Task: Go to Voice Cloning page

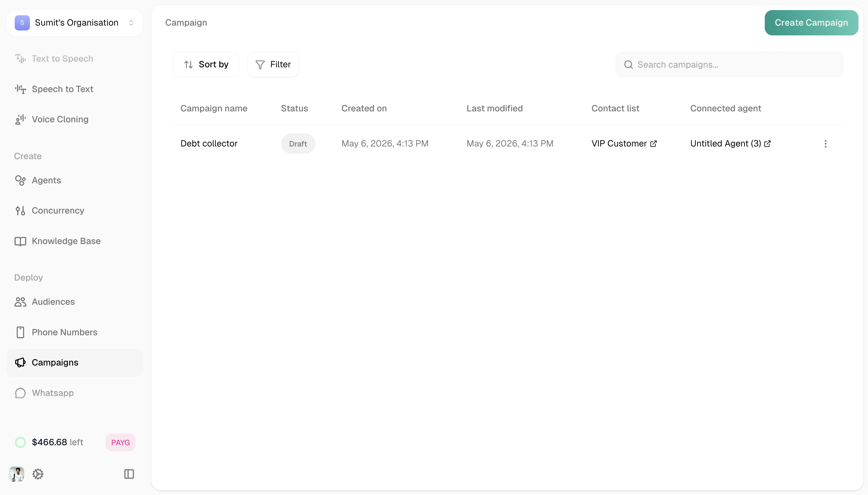Action: (75, 119)
